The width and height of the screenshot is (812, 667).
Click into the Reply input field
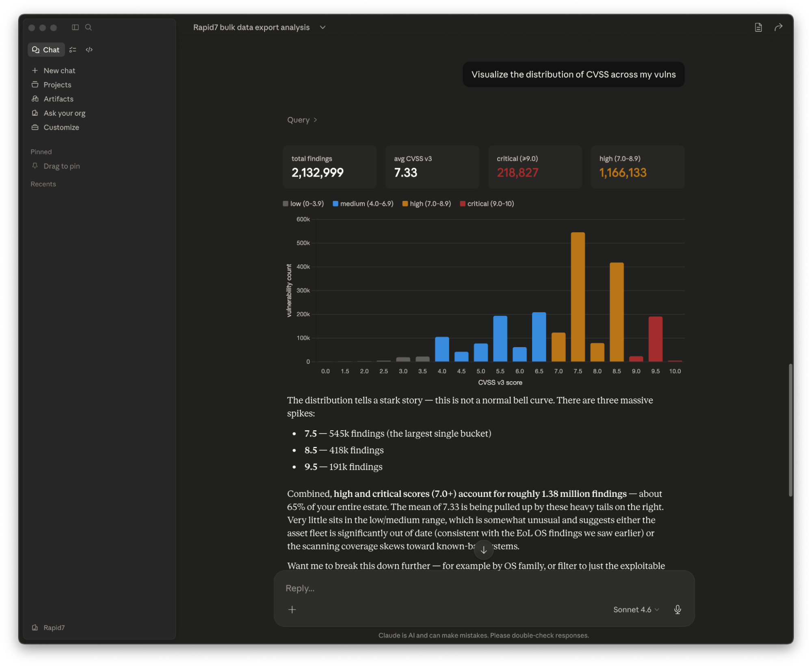[x=447, y=588]
